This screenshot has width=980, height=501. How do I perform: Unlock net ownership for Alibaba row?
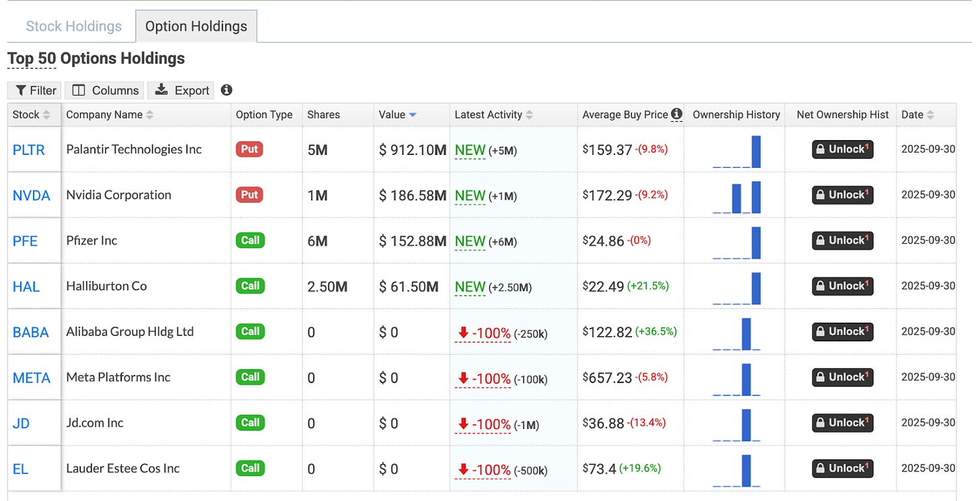(843, 332)
